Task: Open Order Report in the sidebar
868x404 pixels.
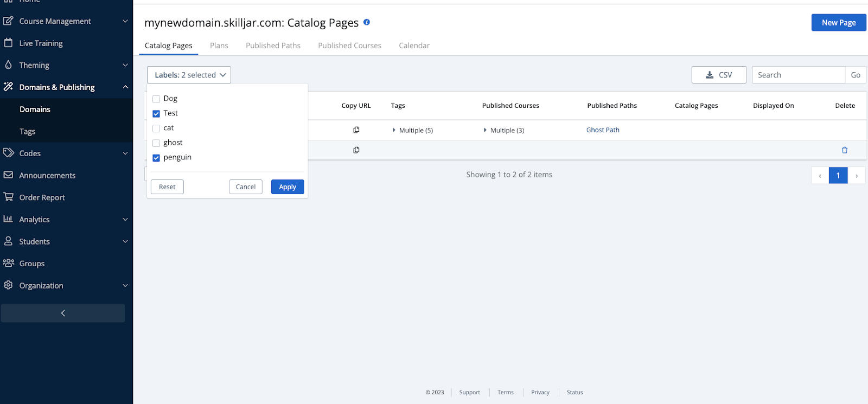Action: [42, 197]
